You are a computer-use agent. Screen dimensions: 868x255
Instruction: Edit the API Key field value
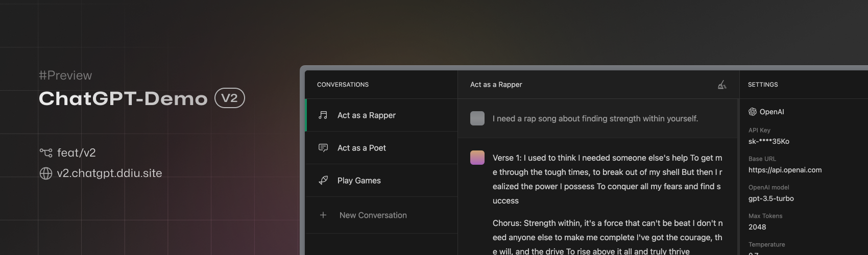tap(768, 141)
